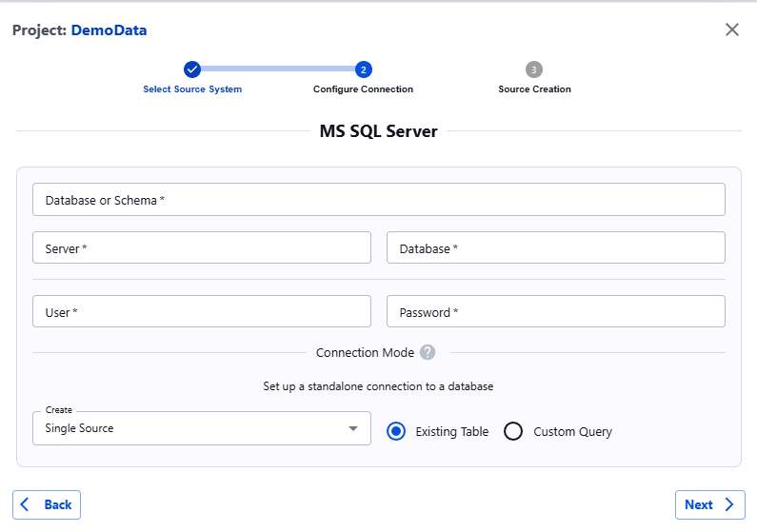The width and height of the screenshot is (757, 532).
Task: Click the DemoData project name link
Action: coord(109,30)
